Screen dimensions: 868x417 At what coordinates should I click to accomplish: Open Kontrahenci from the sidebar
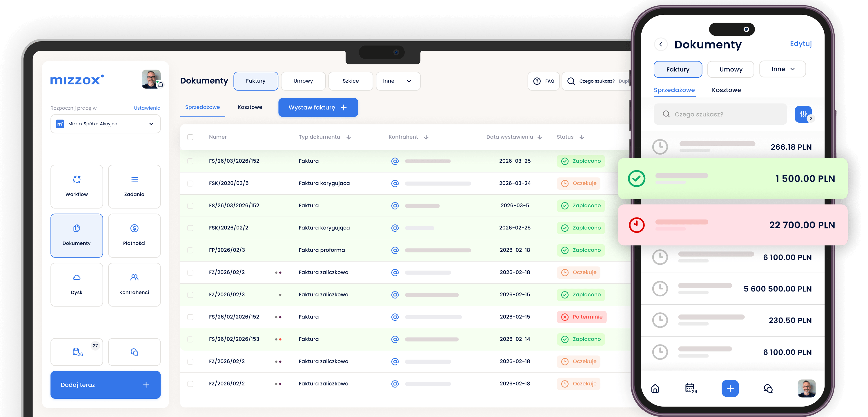(x=134, y=284)
